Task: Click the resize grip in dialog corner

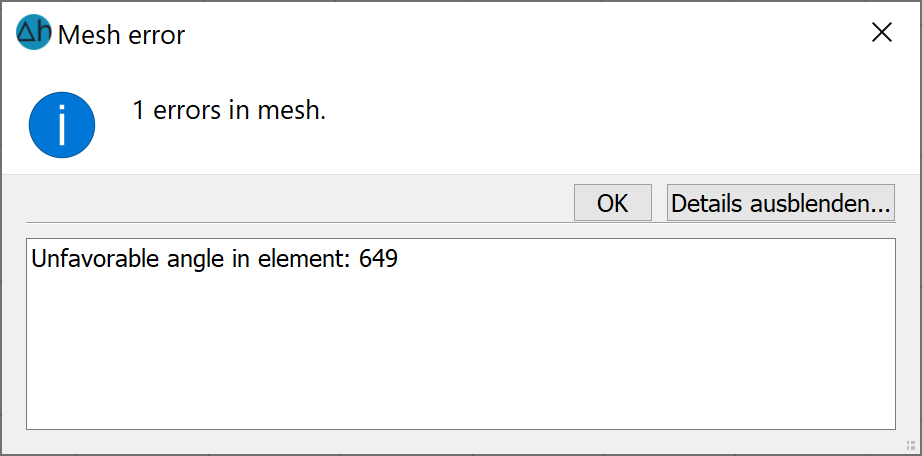Action: tap(911, 445)
